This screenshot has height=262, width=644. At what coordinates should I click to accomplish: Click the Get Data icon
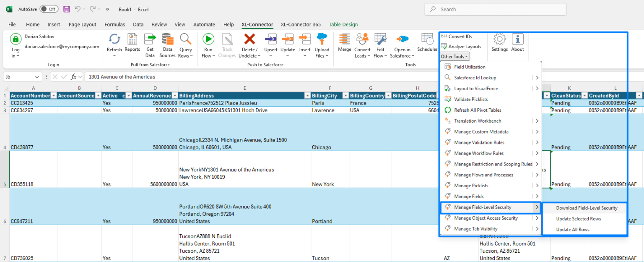pyautogui.click(x=150, y=39)
